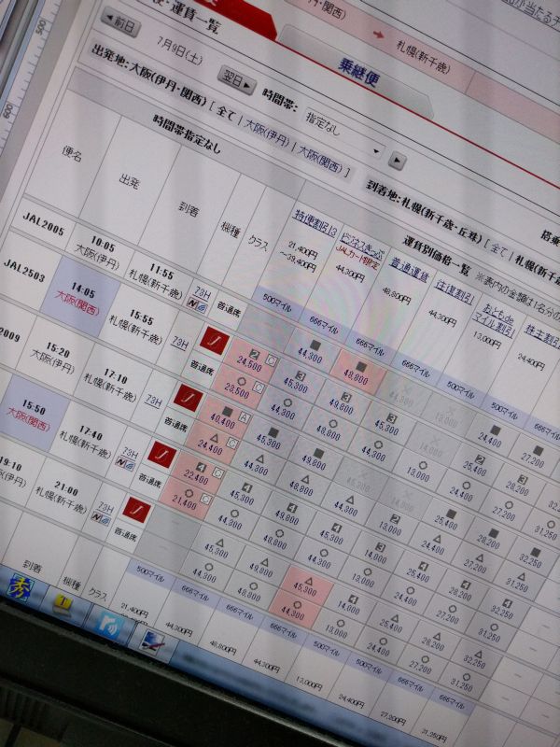Click the blue icon beside N on the JAL2005 flight
Viewport: 560px width, 747px height.
[x=201, y=309]
